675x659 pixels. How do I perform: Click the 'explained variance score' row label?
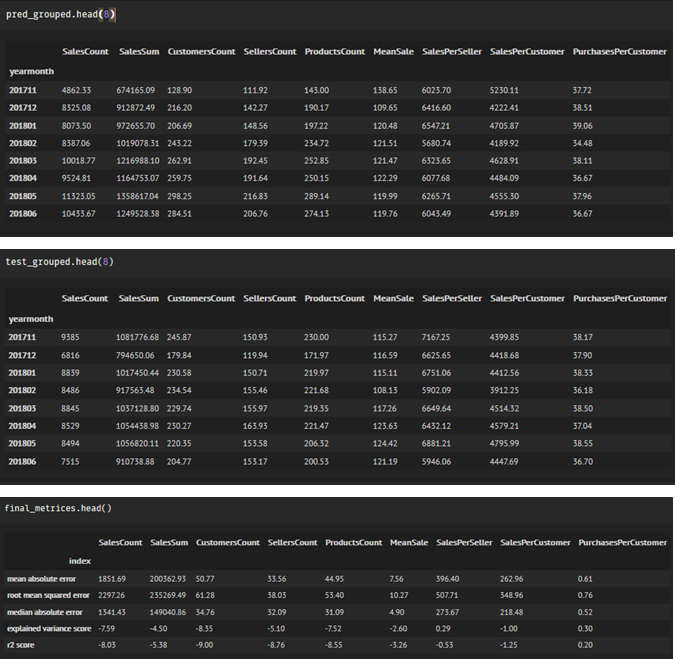pyautogui.click(x=49, y=628)
